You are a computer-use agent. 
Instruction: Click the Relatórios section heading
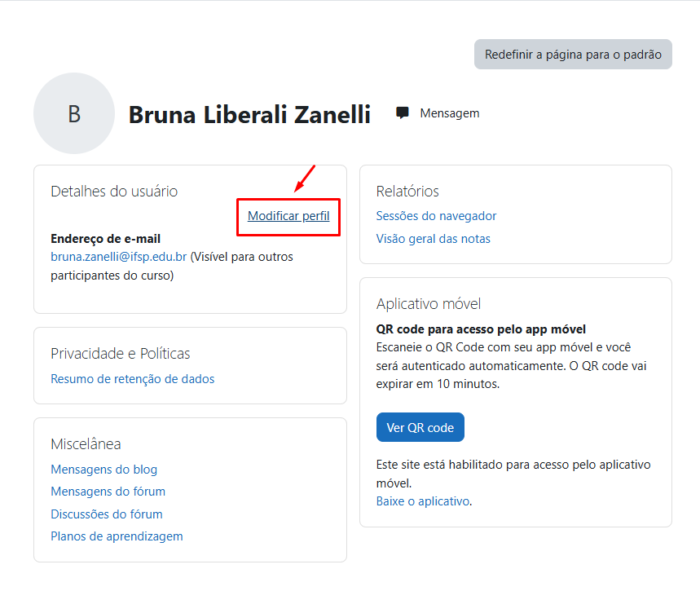click(407, 192)
